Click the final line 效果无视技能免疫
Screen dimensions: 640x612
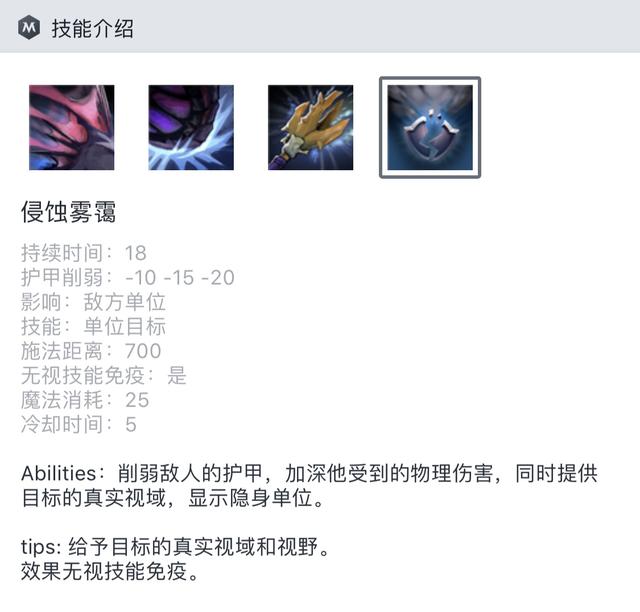click(x=110, y=571)
